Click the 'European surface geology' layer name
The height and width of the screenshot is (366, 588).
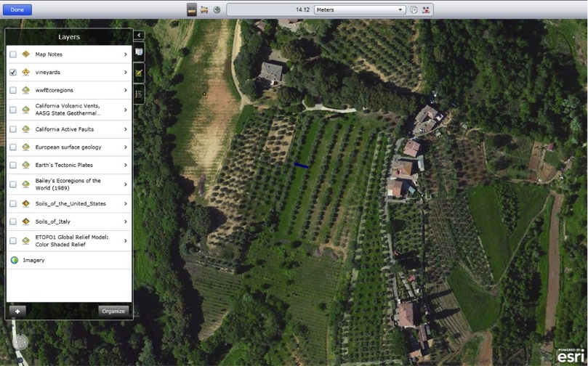pyautogui.click(x=68, y=147)
